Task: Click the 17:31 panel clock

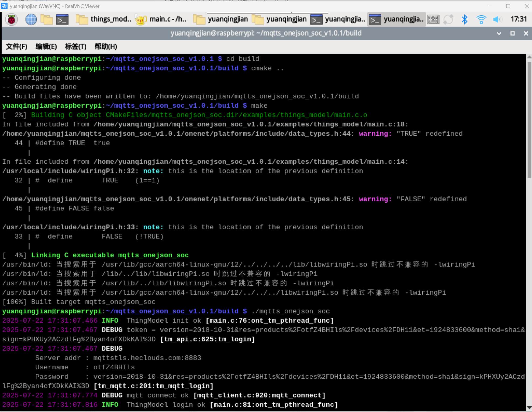Action: point(519,19)
